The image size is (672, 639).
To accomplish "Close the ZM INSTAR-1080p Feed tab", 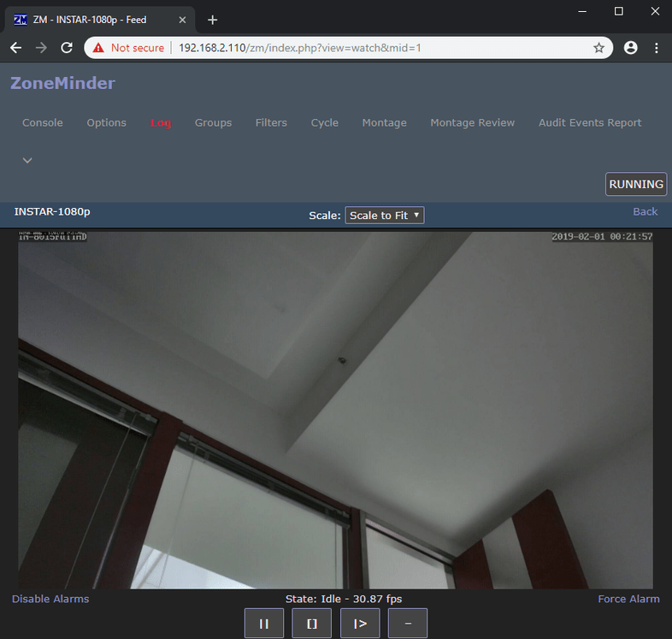I will click(182, 20).
